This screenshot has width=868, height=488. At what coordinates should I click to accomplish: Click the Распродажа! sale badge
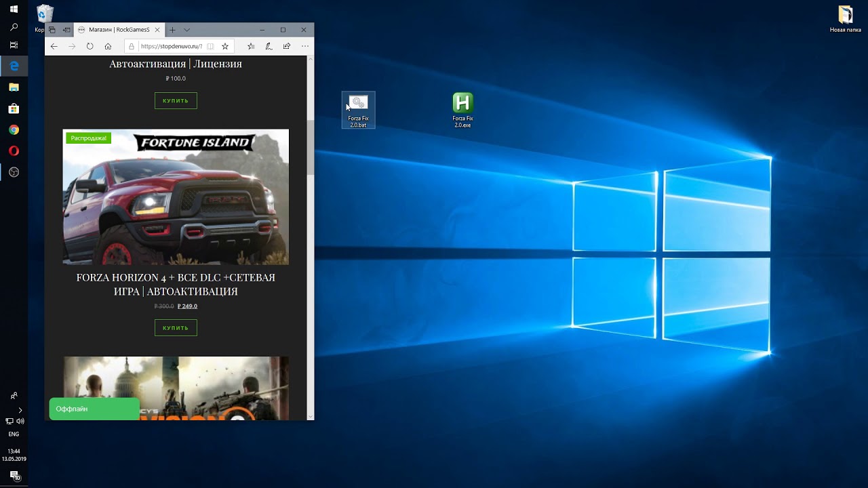click(88, 138)
